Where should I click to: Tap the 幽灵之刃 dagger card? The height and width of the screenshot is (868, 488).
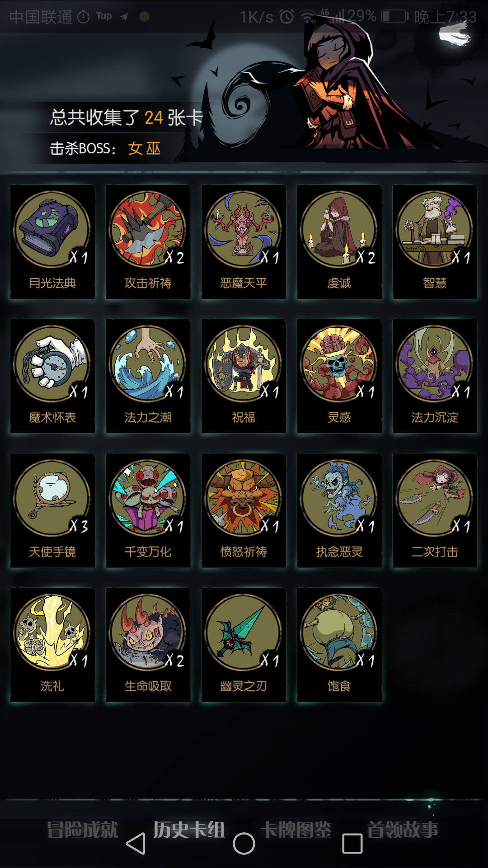(244, 645)
